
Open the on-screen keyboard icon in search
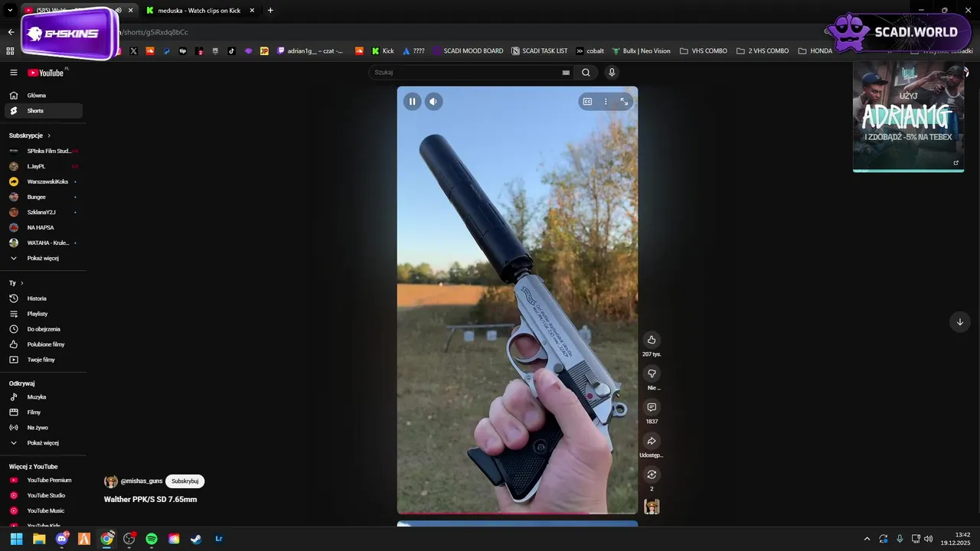tap(566, 73)
